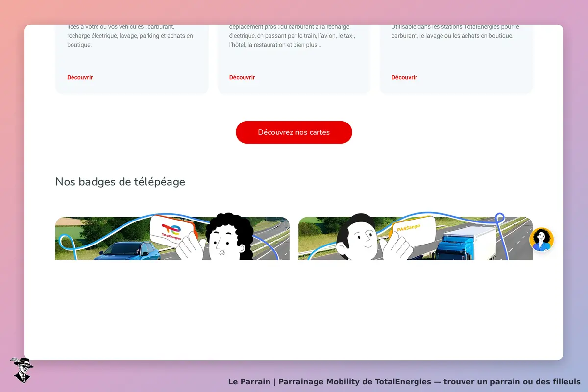Click the text mentioning 'la restauration et bien plus...'
Screen dimensions: 588x392
pyautogui.click(x=292, y=36)
